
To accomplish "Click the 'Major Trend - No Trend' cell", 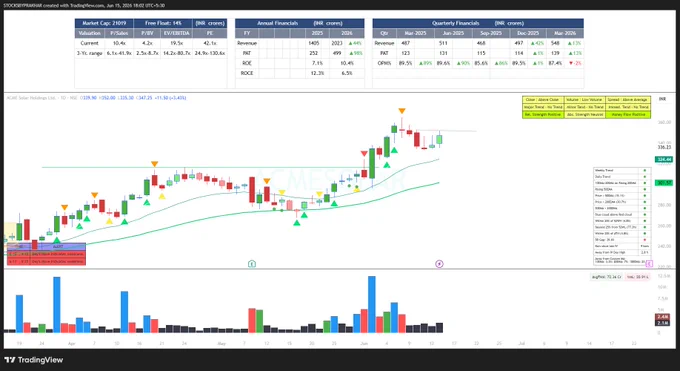I will coord(543,107).
